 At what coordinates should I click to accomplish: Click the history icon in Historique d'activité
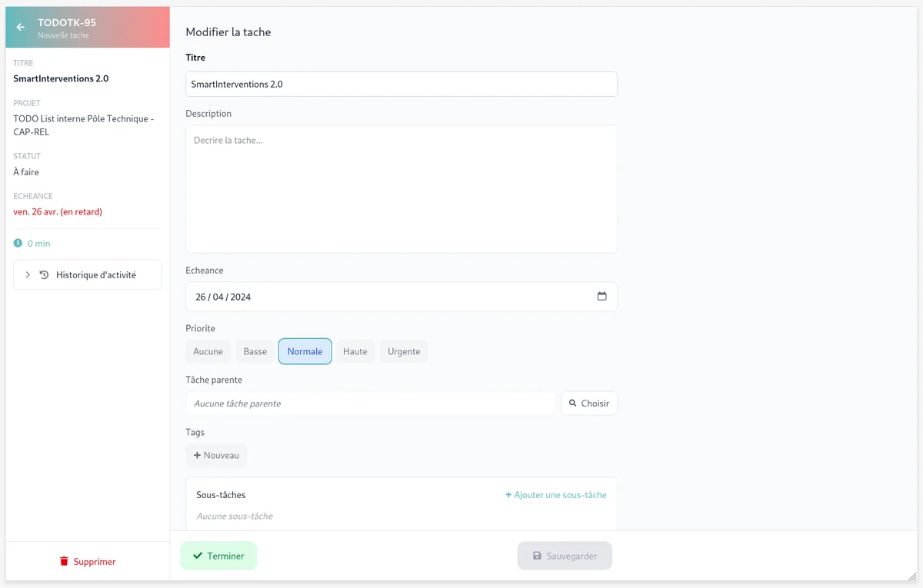(x=44, y=275)
